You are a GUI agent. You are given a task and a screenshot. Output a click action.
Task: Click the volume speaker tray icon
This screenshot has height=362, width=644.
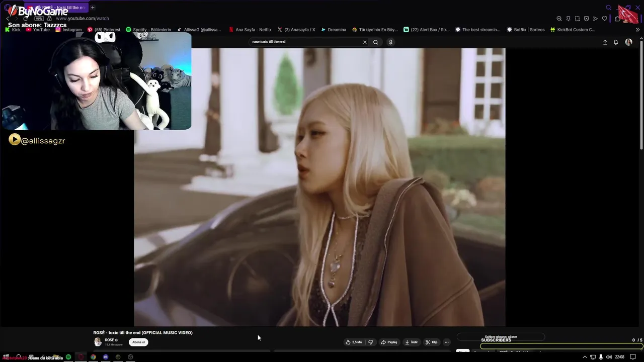click(609, 357)
